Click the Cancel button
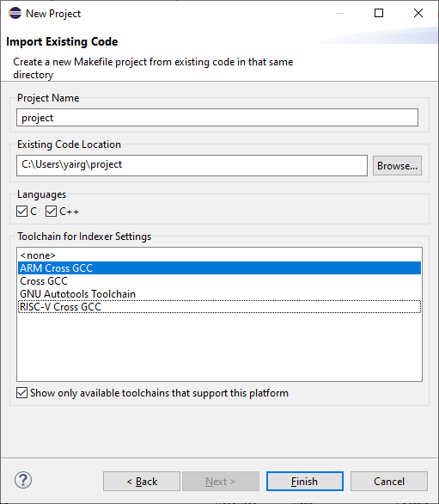 [389, 481]
